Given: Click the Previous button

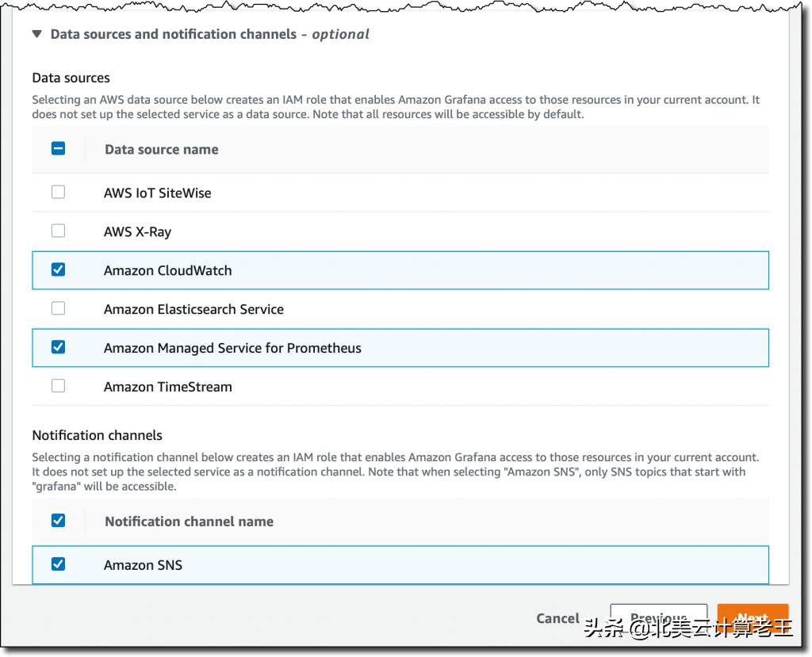Looking at the screenshot, I should (x=659, y=618).
